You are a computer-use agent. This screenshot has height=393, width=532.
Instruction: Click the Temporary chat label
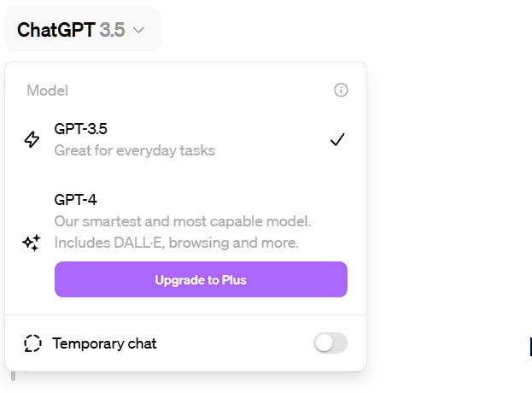coord(104,343)
